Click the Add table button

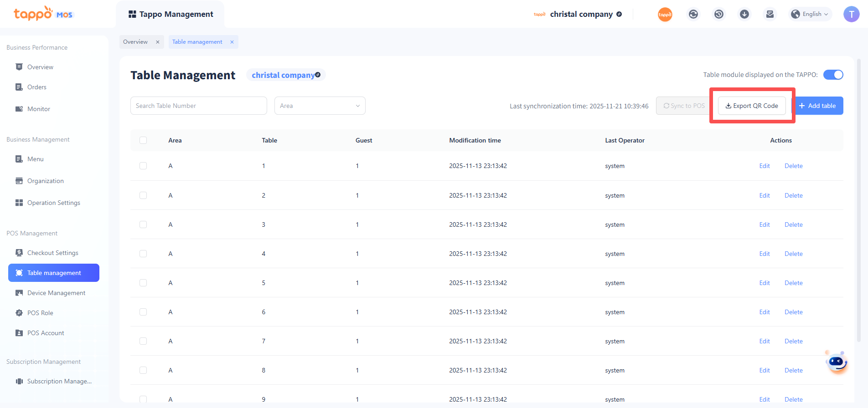(817, 106)
